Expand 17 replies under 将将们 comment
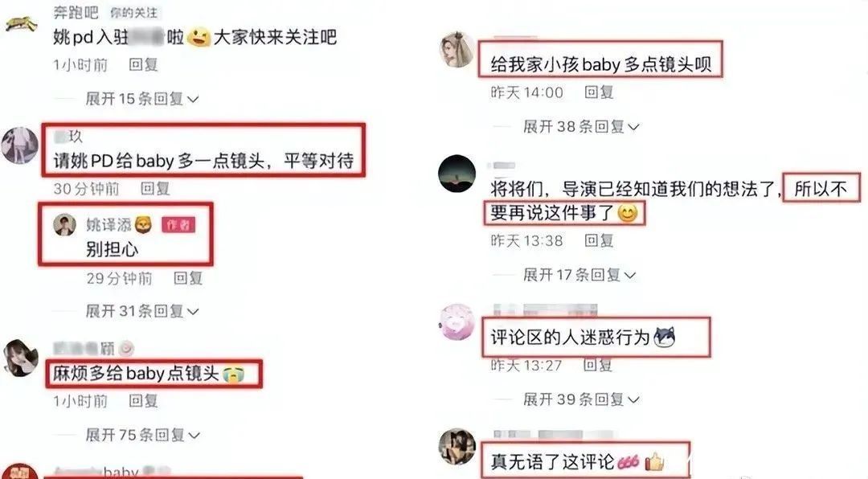868x479 pixels. point(579,275)
